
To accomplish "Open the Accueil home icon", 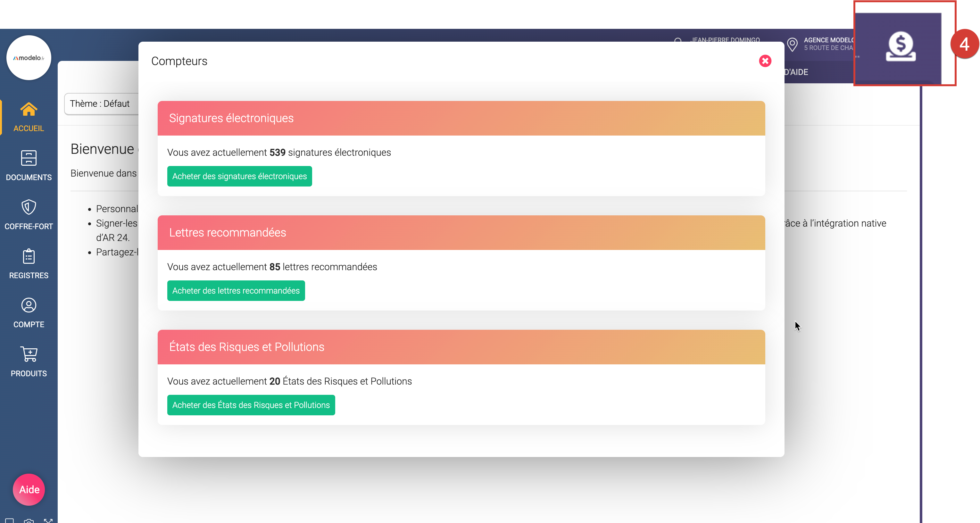I will [x=29, y=110].
